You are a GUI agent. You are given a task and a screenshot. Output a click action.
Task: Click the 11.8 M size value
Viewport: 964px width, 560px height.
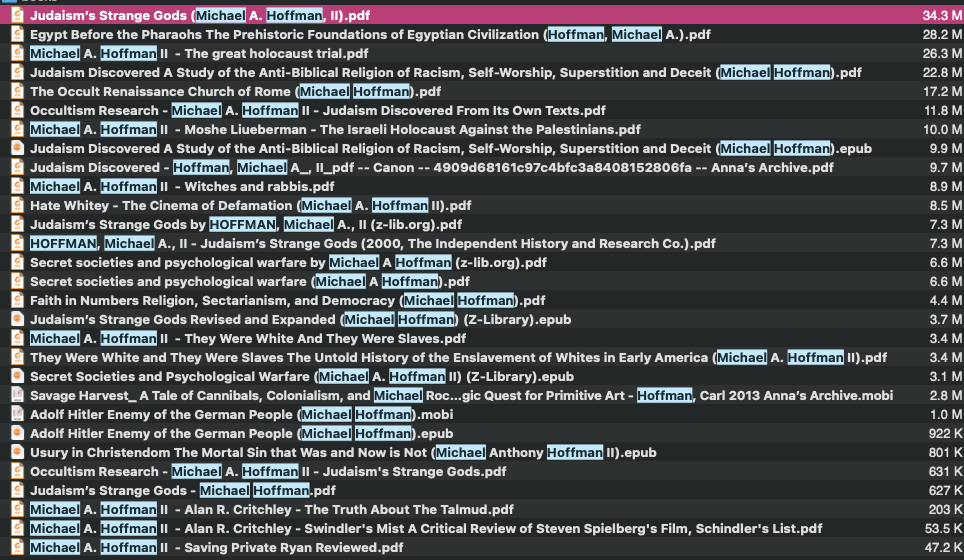pos(942,111)
